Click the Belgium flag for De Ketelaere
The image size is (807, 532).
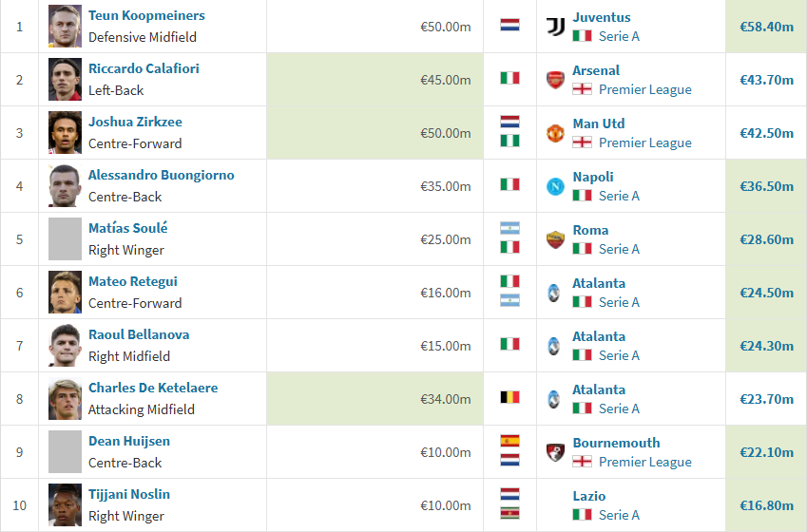(509, 397)
